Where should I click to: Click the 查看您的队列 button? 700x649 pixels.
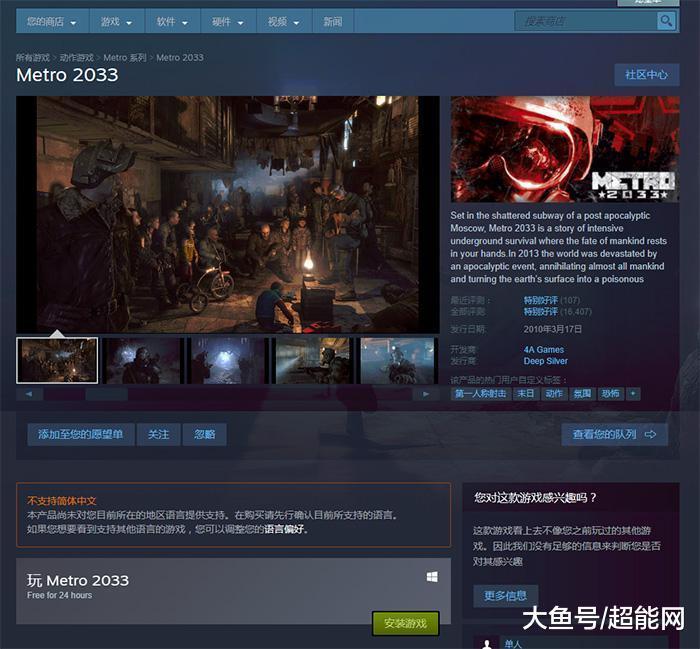tap(614, 434)
